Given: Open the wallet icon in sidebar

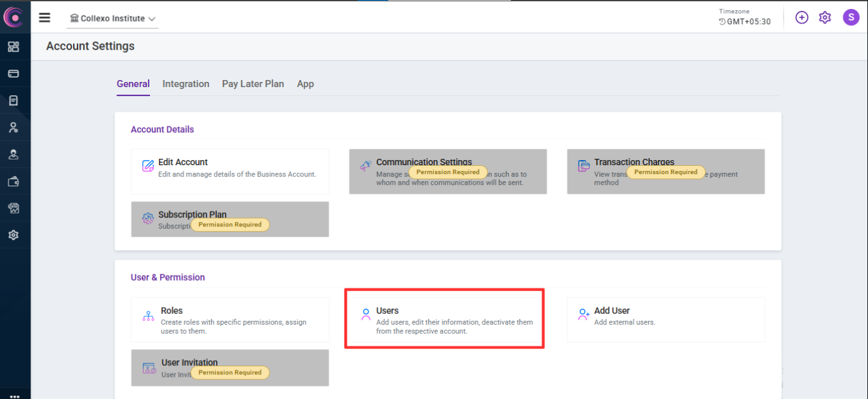Looking at the screenshot, I should pyautogui.click(x=13, y=182).
